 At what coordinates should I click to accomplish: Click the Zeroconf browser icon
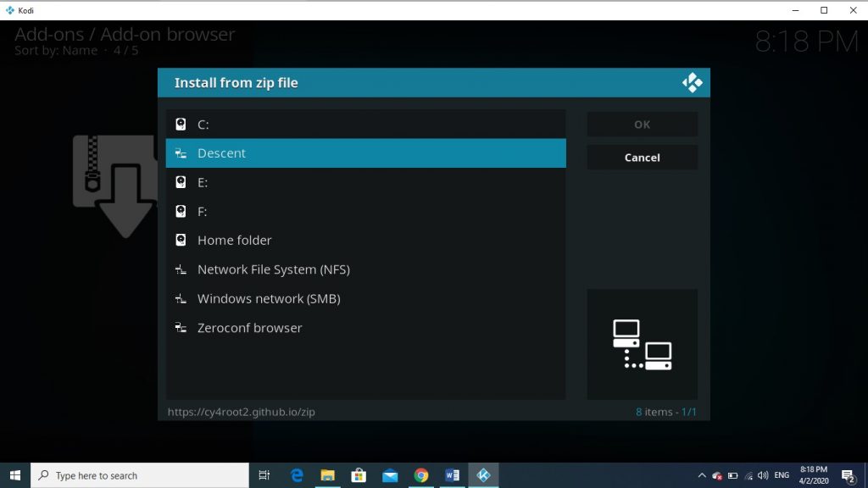pos(181,328)
